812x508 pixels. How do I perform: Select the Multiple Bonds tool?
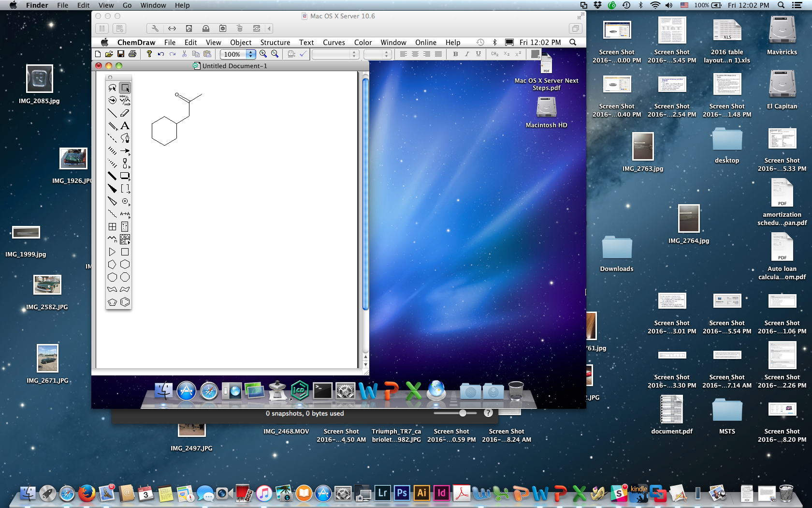112,125
